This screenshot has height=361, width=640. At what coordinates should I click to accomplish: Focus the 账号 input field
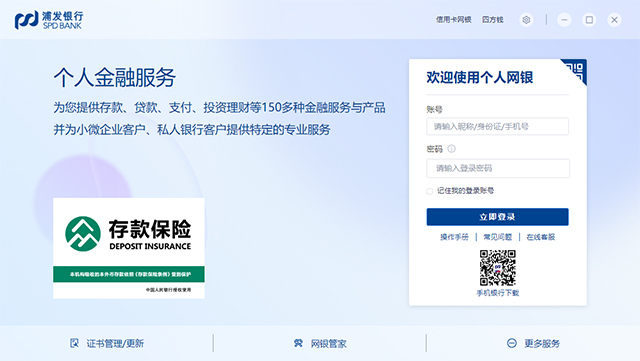[498, 127]
